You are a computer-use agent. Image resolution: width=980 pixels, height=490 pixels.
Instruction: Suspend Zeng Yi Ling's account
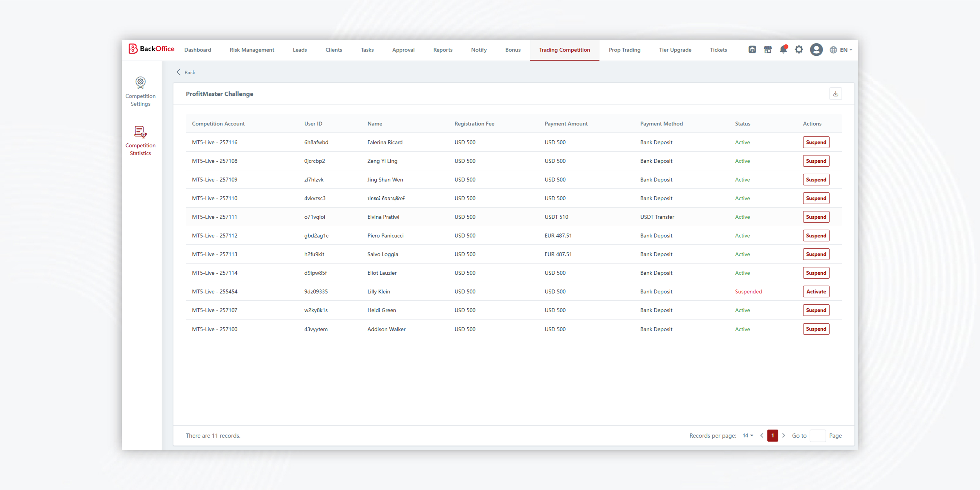pos(816,161)
